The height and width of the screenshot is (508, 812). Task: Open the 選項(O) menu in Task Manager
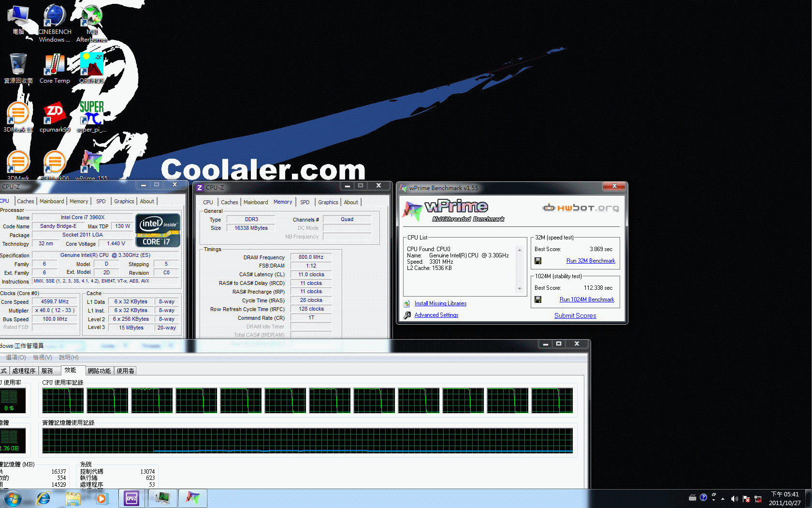(x=16, y=358)
